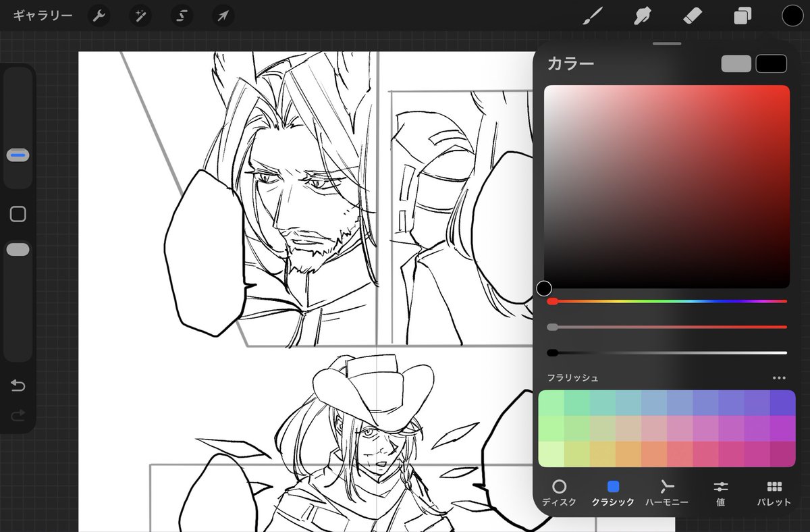The image size is (810, 532).
Task: Select the gray secondary color chip
Action: [736, 63]
